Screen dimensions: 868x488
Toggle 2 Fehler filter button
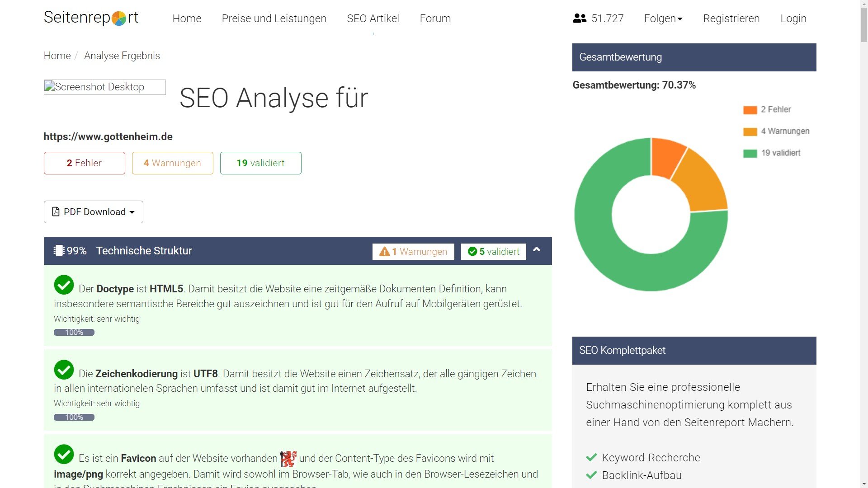pos(85,163)
